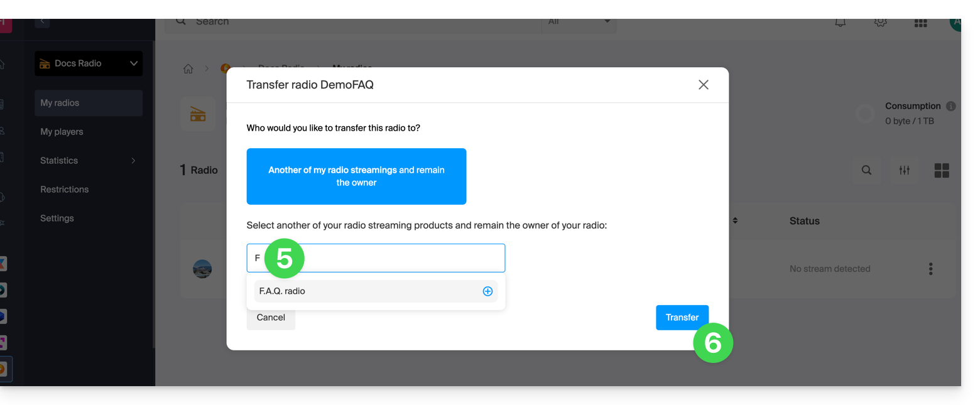Screen dimensions: 980x405
Task: Open notifications bell
Action: click(840, 22)
